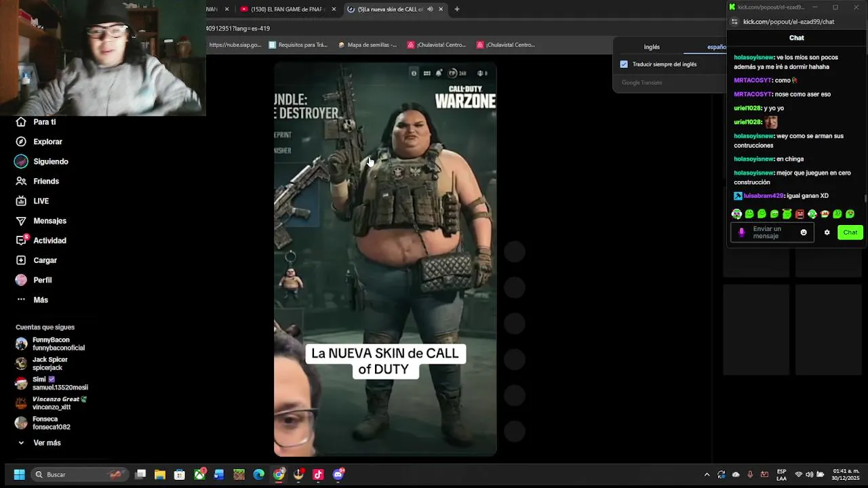
Task: Open Mensajes inbox
Action: (x=41, y=221)
